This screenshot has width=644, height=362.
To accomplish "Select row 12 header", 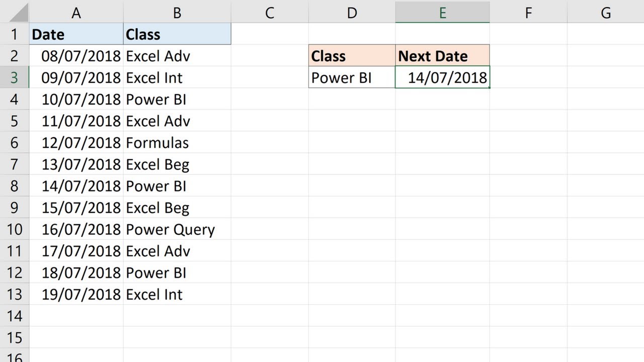I will pos(14,272).
